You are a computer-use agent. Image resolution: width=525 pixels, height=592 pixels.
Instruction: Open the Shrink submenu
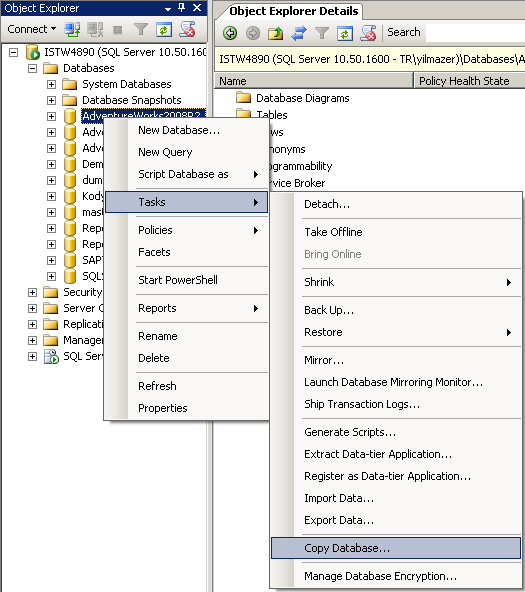click(396, 282)
